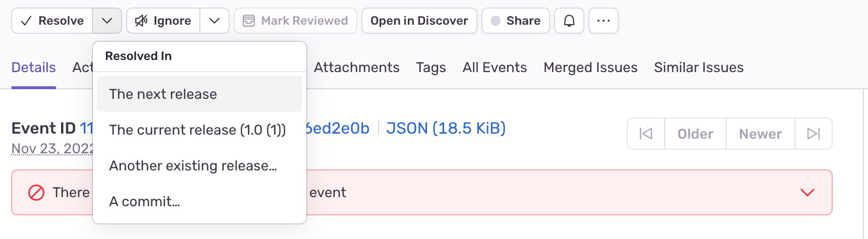868x239 pixels.
Task: Switch to the Attachments tab
Action: coord(356,68)
